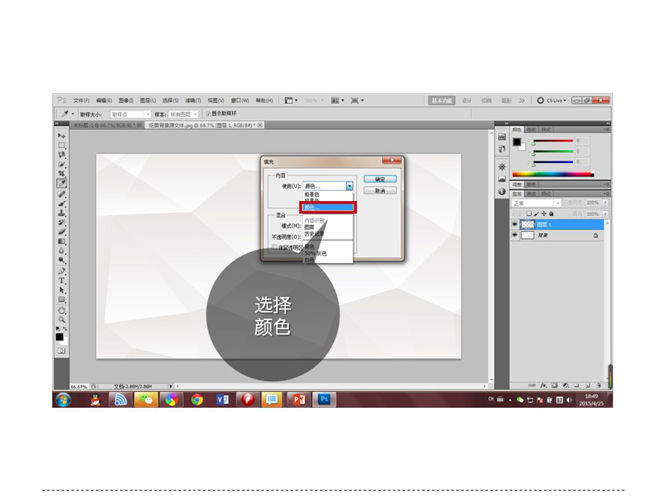Open the 文件(F) menu
The image size is (668, 501).
(x=81, y=100)
